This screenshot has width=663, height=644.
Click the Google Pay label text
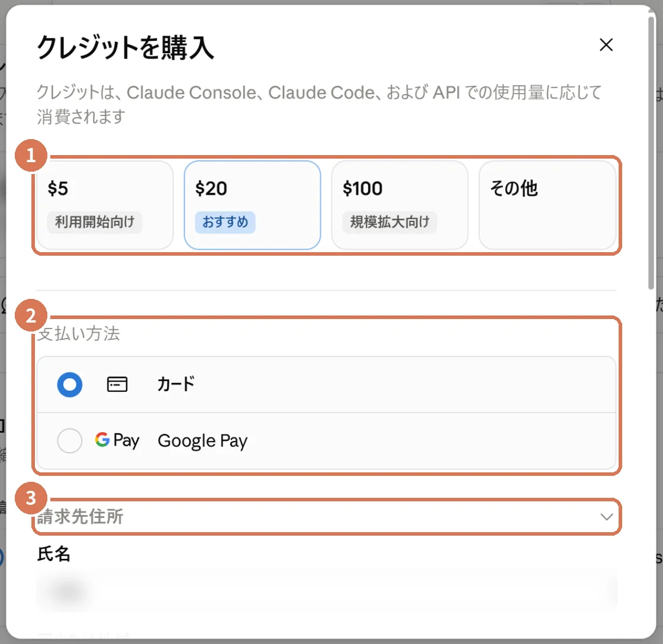coord(202,441)
